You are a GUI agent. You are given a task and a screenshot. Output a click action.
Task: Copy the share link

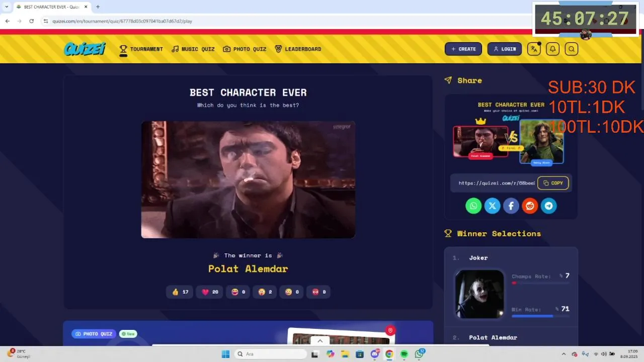553,183
